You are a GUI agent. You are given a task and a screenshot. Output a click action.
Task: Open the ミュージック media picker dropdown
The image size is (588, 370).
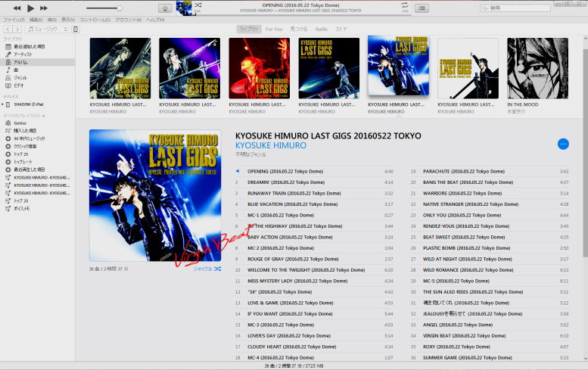click(47, 30)
